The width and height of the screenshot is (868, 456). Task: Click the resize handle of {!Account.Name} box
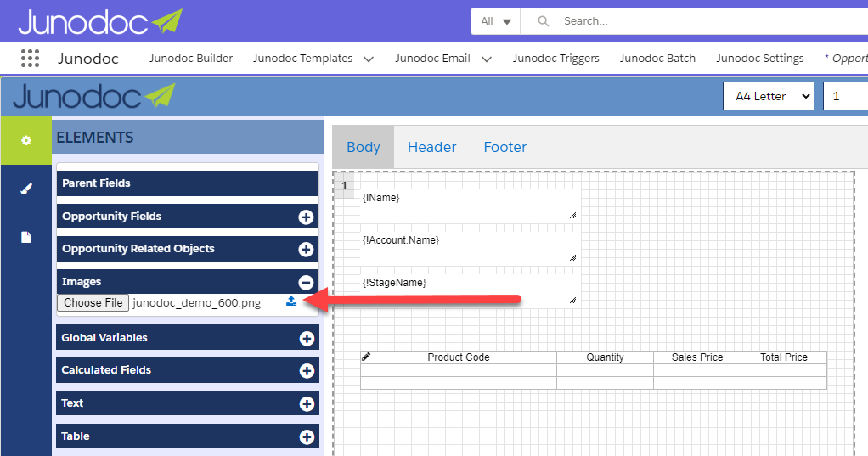pyautogui.click(x=572, y=258)
